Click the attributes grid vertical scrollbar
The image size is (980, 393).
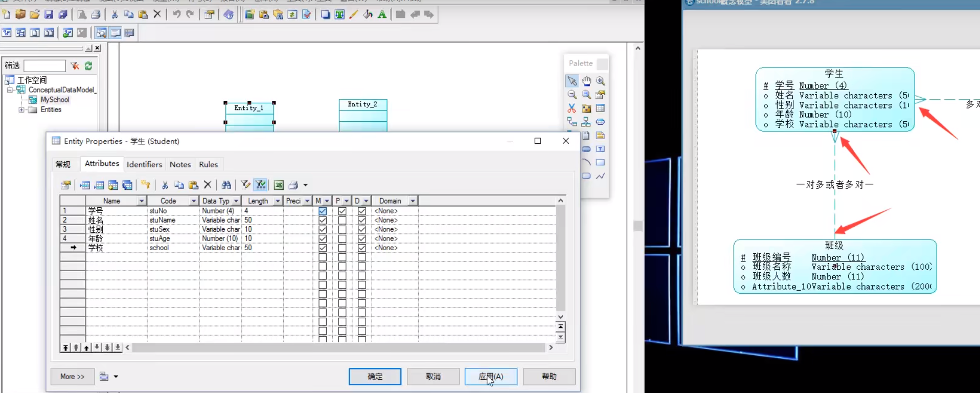561,258
